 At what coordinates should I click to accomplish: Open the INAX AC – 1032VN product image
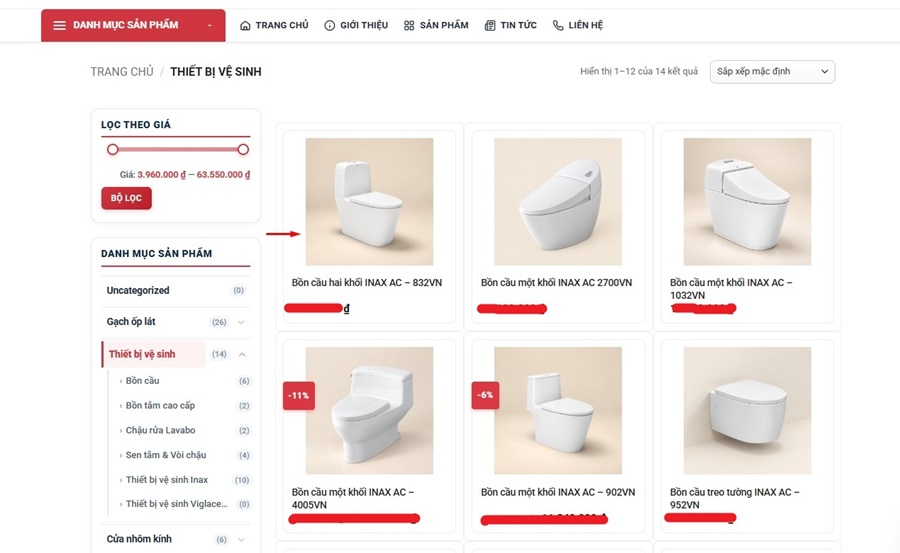747,202
